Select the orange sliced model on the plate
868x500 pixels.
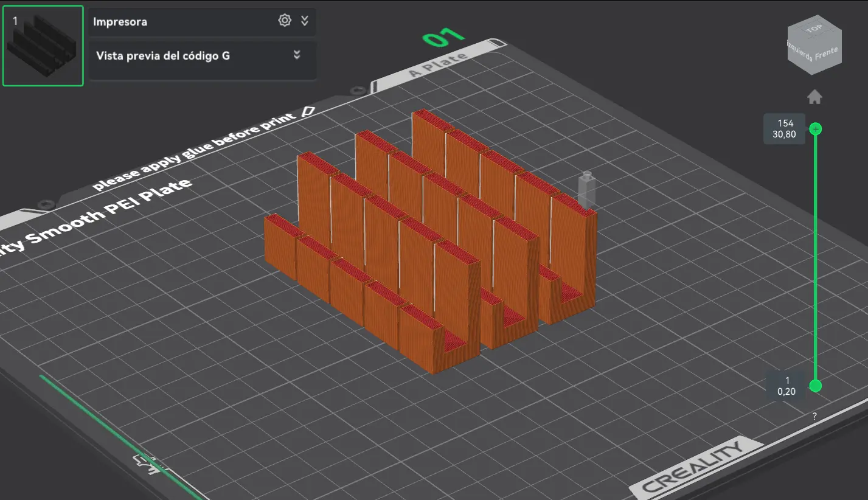click(431, 240)
